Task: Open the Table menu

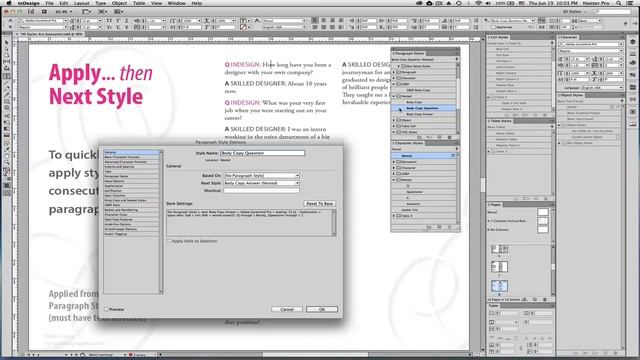Action: coord(139,3)
